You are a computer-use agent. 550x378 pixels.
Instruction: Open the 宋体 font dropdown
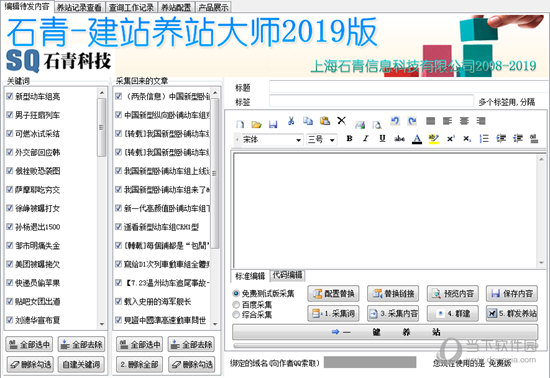coord(298,140)
